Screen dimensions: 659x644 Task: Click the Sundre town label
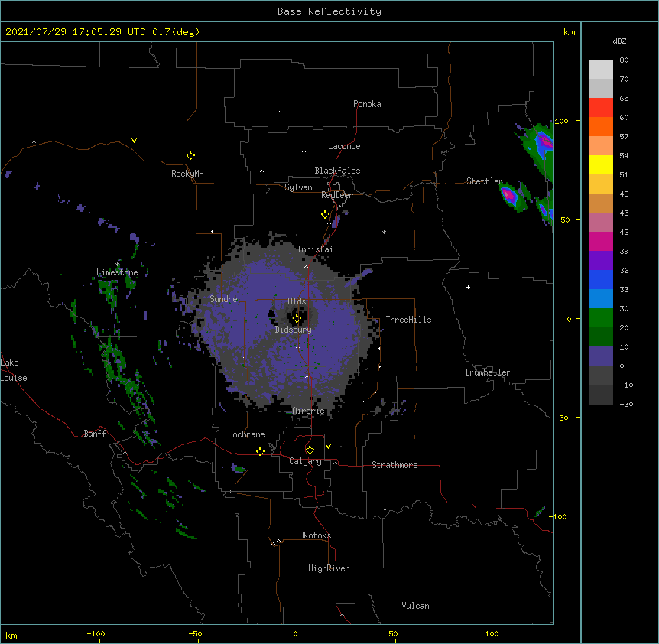click(223, 299)
